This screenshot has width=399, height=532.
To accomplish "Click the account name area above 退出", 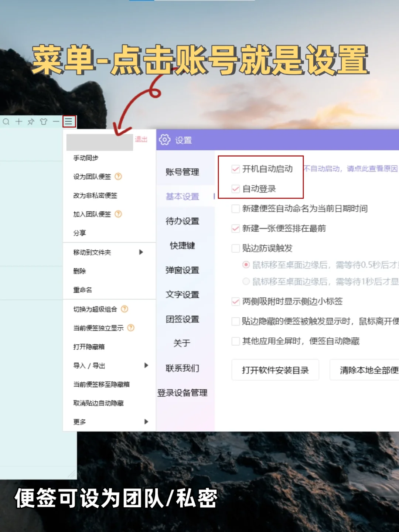I will 99,141.
